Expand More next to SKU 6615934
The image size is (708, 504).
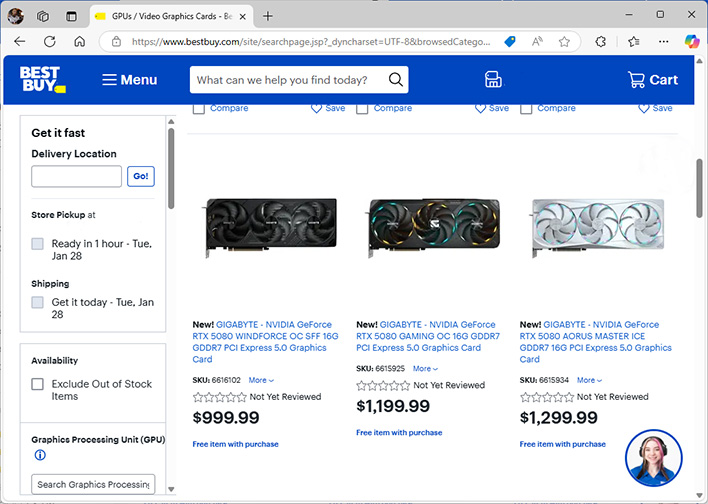pyautogui.click(x=589, y=380)
